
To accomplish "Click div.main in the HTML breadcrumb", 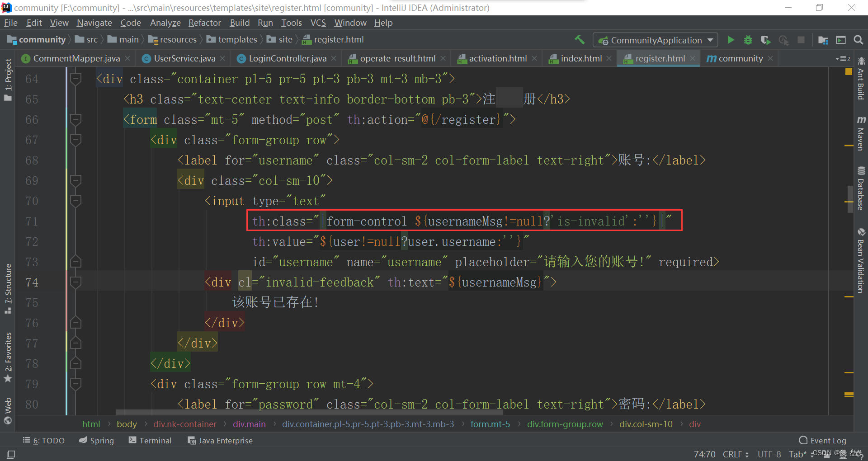I will pyautogui.click(x=249, y=424).
